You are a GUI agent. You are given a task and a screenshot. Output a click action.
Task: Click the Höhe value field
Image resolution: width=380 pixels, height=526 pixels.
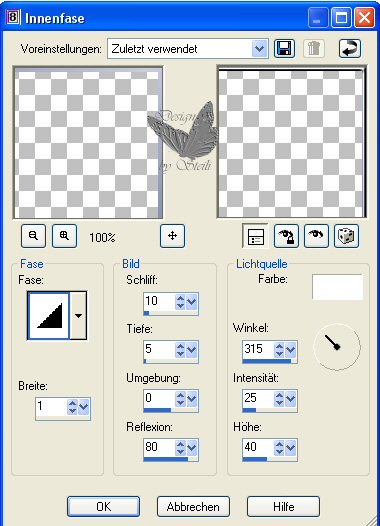[x=258, y=447]
